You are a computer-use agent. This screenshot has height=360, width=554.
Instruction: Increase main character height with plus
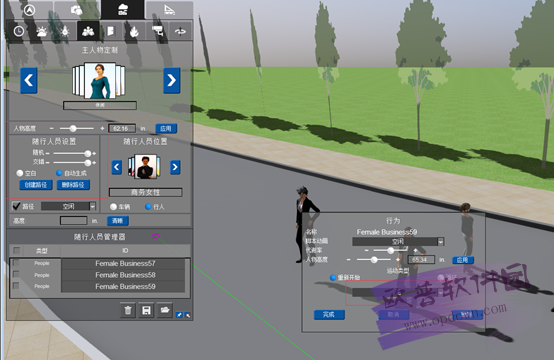(x=102, y=128)
